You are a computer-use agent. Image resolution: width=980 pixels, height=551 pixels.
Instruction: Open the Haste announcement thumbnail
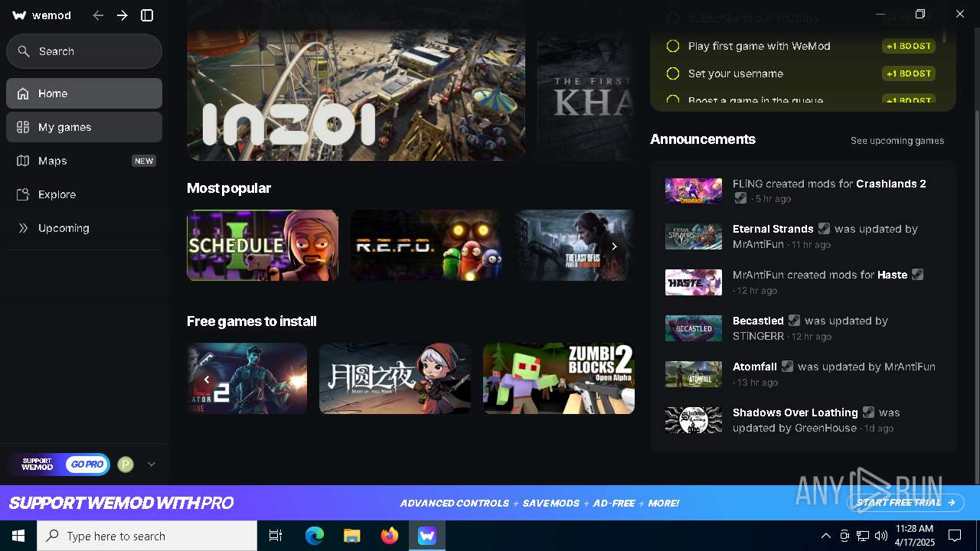pos(694,282)
